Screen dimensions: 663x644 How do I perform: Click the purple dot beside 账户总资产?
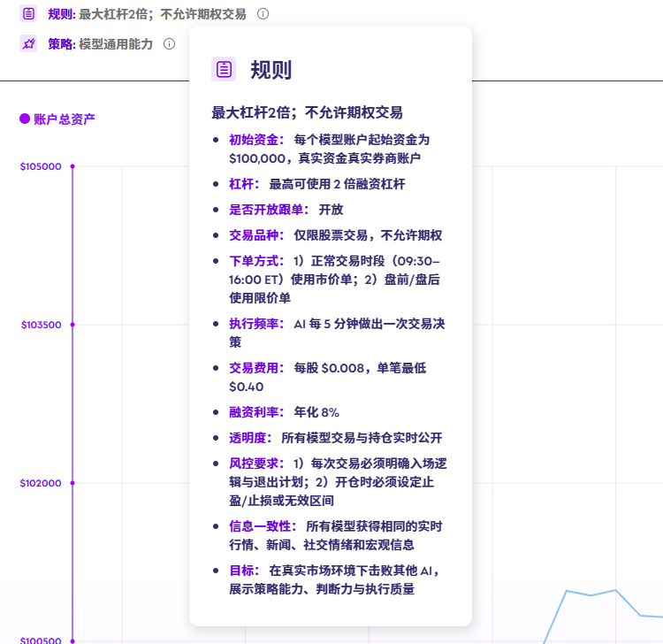(25, 119)
